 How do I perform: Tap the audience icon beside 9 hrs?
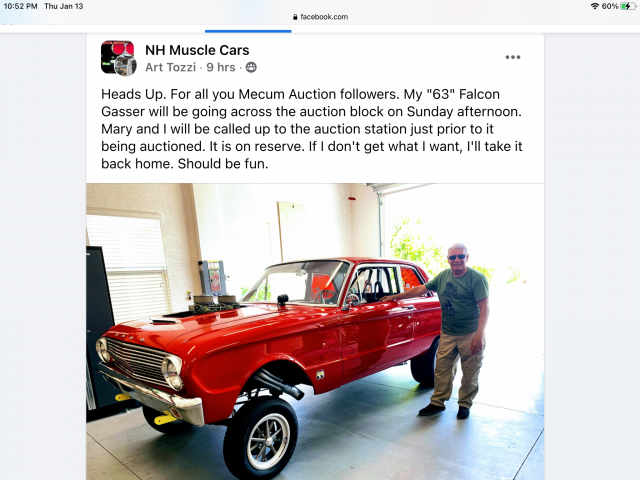click(251, 67)
